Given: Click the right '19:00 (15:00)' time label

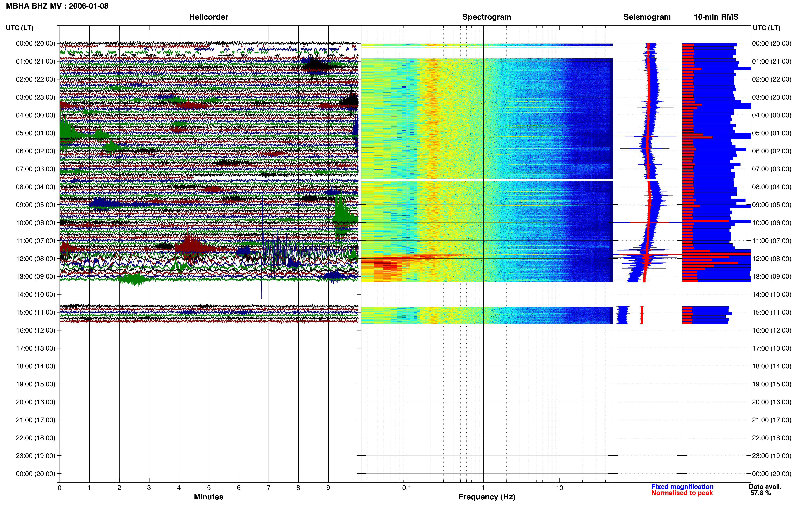Looking at the screenshot, I should pos(772,384).
